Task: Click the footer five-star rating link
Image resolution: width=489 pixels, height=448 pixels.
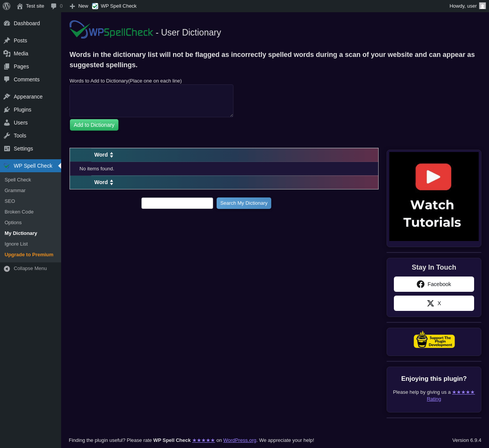Action: click(x=204, y=440)
